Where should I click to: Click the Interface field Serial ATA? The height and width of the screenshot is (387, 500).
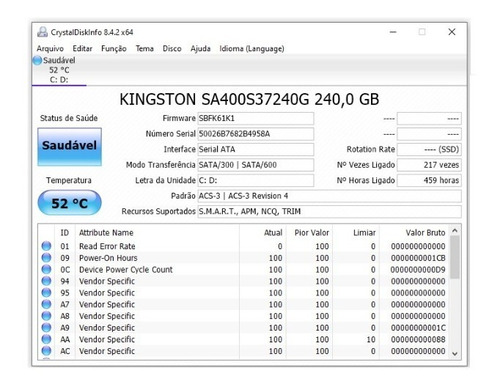pyautogui.click(x=256, y=149)
